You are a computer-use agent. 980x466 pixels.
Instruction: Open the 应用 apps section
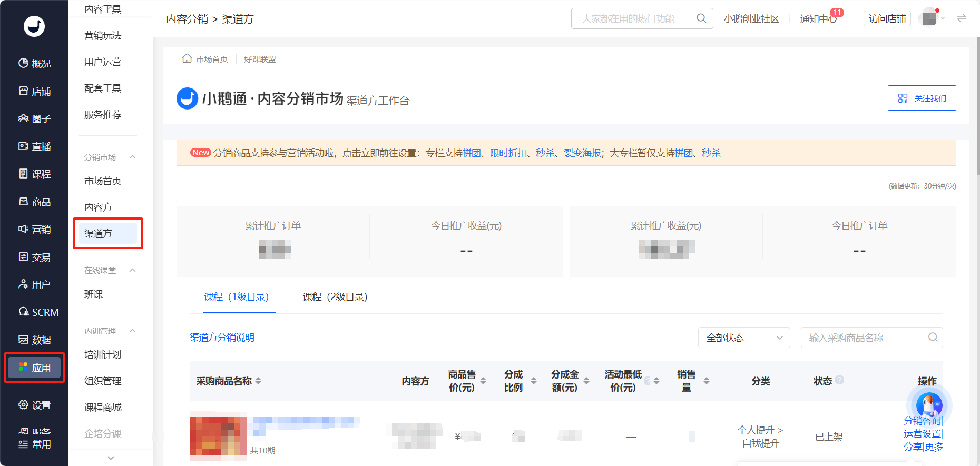point(34,368)
